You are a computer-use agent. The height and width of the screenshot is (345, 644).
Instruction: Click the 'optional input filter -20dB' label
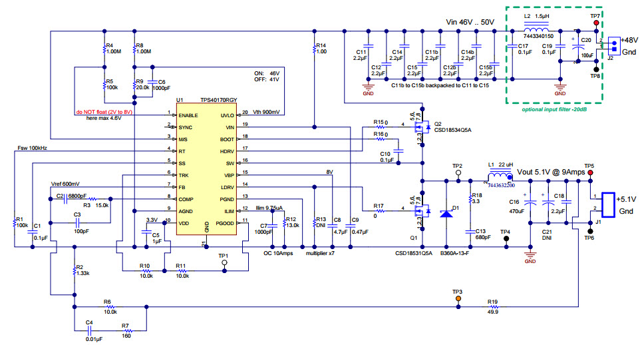tap(554, 109)
